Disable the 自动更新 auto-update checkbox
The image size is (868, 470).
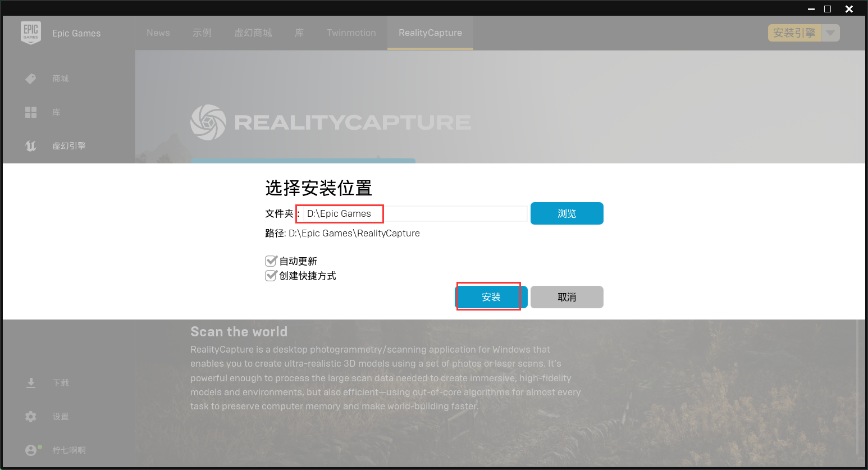271,261
